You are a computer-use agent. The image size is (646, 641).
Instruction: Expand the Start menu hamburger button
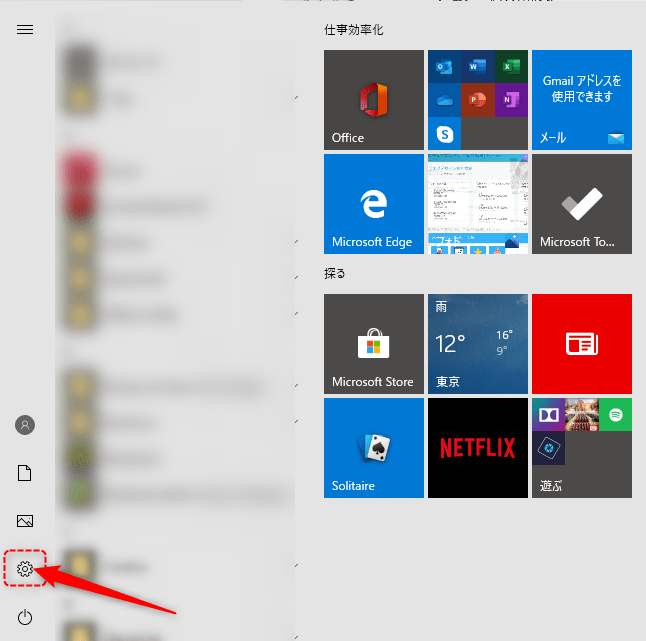point(25,30)
